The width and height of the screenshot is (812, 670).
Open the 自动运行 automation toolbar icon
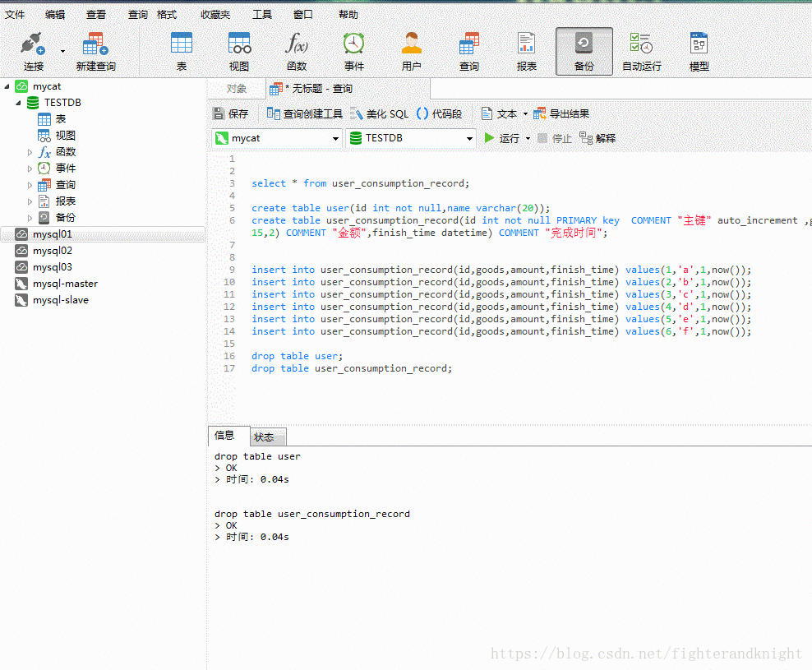(x=641, y=43)
